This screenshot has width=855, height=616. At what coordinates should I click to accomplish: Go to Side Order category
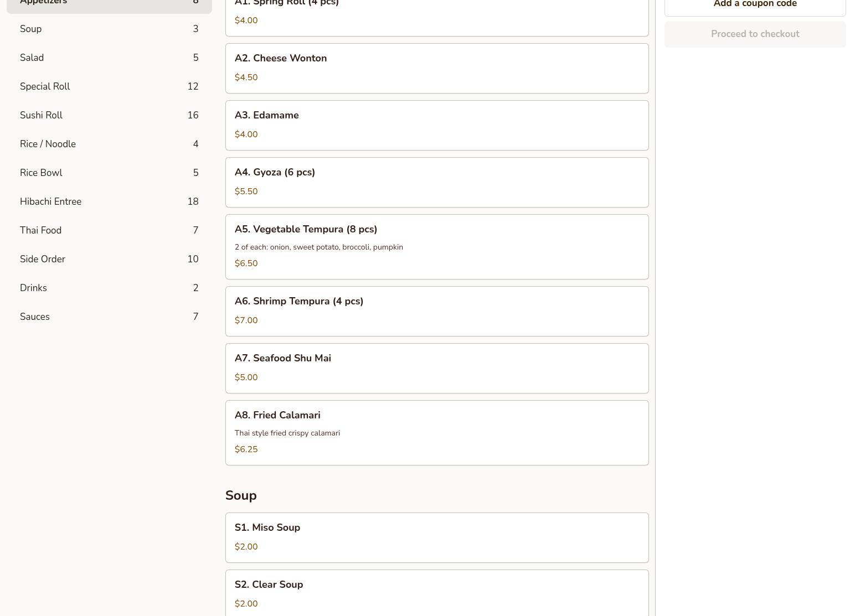click(109, 259)
